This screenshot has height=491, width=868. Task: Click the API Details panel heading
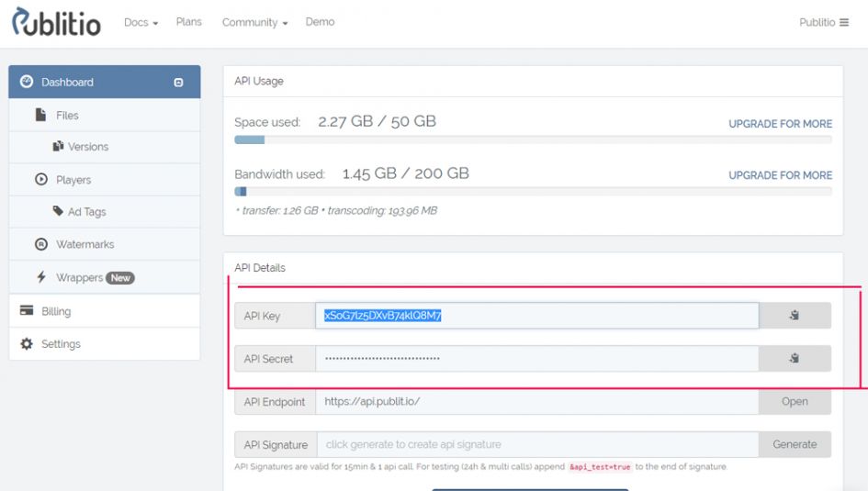(x=260, y=268)
